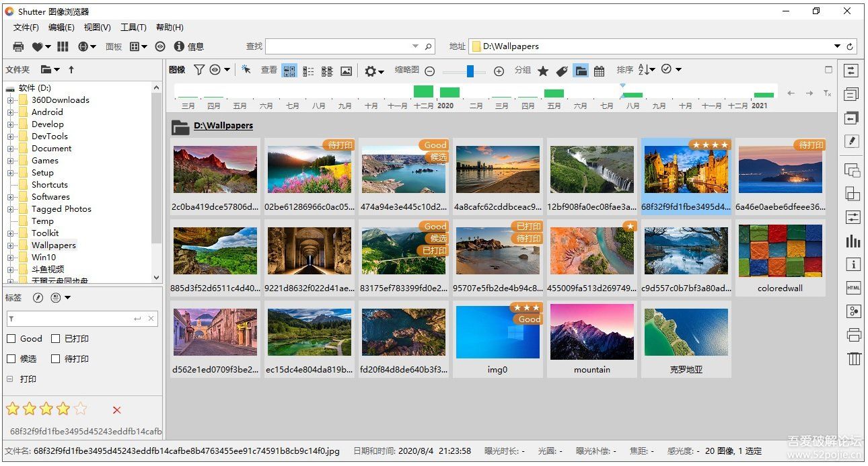Click the trash icon in right sidebar
Image resolution: width=868 pixels, height=466 pixels.
854,358
